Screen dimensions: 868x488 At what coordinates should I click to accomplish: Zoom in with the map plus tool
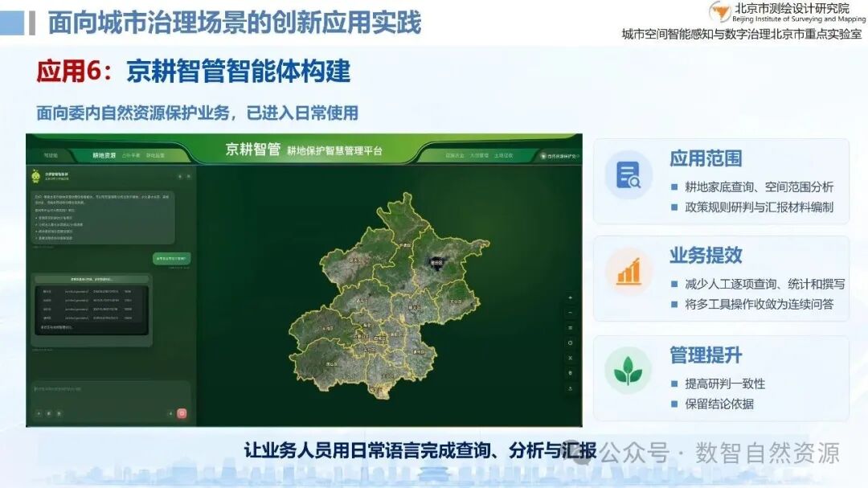570,298
